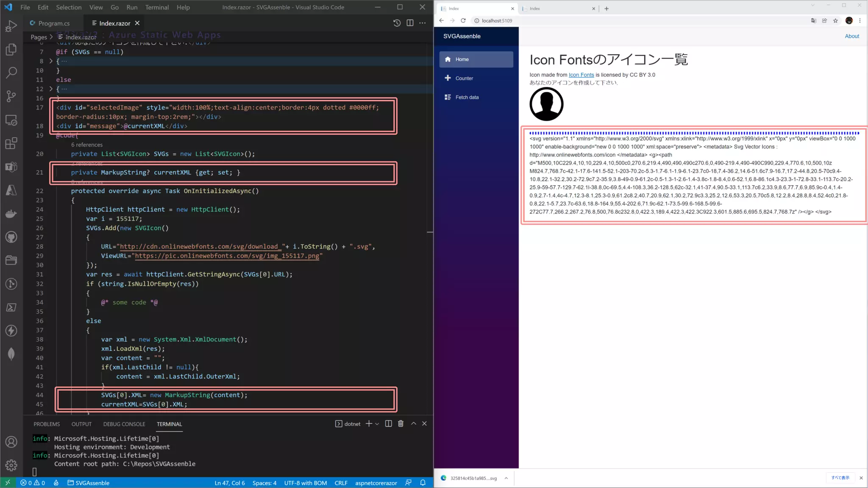The height and width of the screenshot is (488, 868).
Task: Open the Extensions view icon
Action: 11,143
